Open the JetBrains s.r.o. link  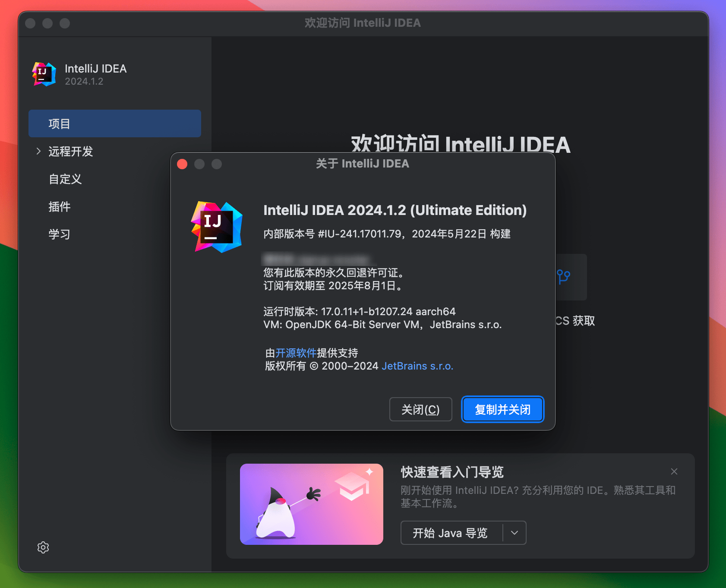click(417, 366)
